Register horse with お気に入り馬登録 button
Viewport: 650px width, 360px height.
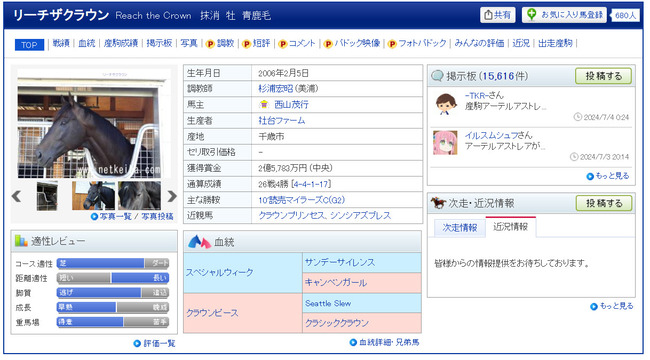point(565,15)
